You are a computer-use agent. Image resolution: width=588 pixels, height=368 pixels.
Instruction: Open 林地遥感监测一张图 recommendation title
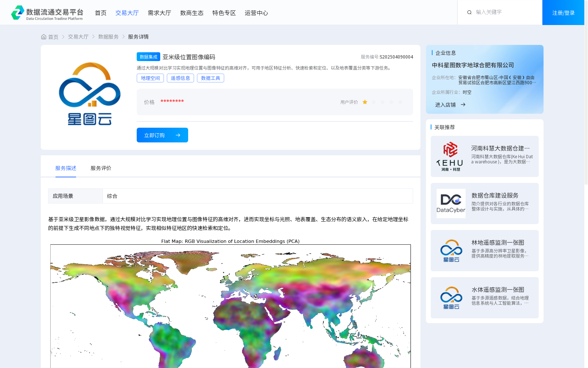(x=498, y=243)
